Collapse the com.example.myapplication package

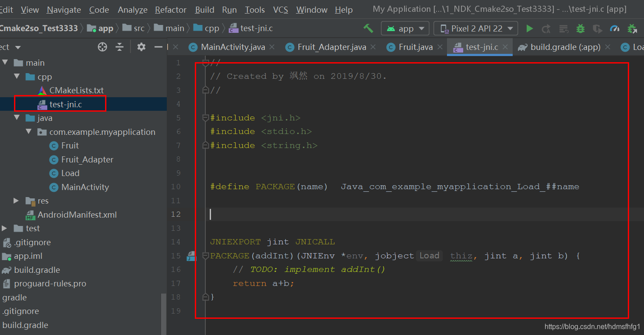[28, 131]
